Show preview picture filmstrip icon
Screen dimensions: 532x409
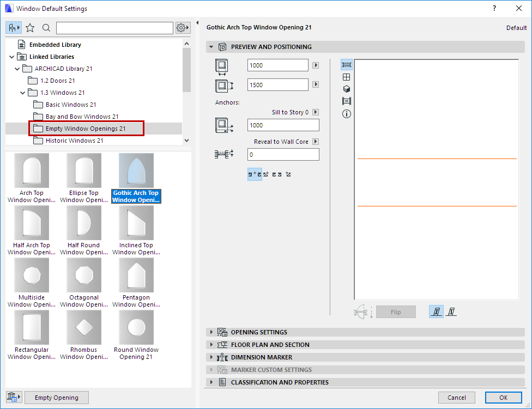coord(347,101)
